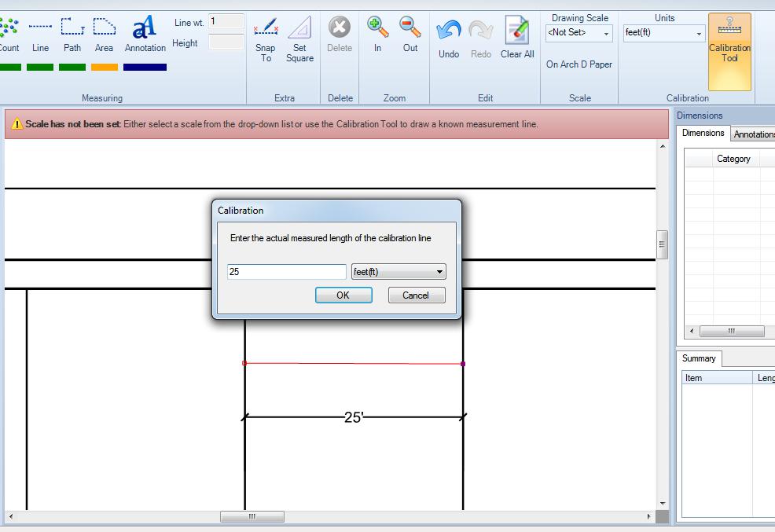Open the Annotation tool
Screen dimensions: 775x532
pos(145,35)
